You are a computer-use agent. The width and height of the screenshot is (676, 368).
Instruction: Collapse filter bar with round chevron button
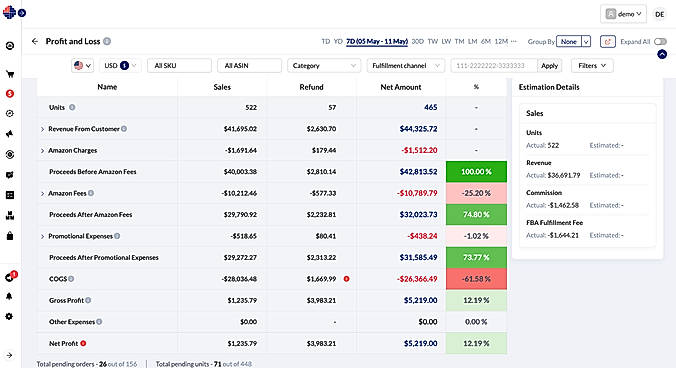[662, 54]
